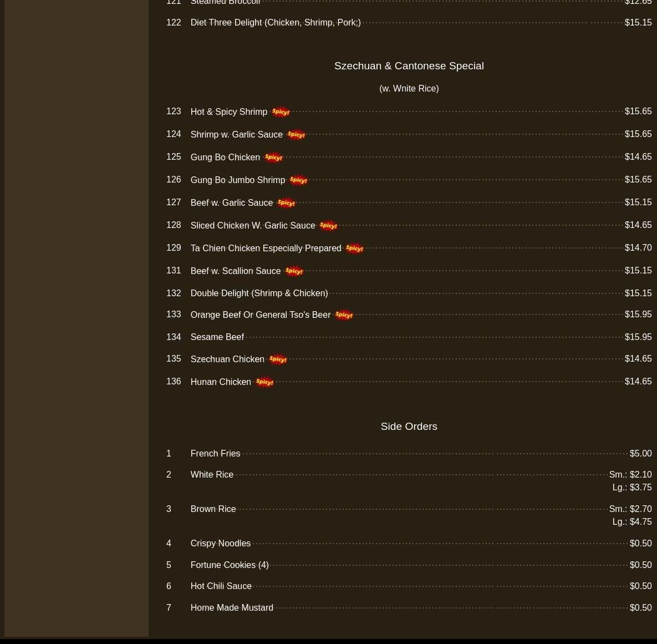Select Shrimp w. Garlic Sauce menu item
This screenshot has height=644, width=657.
[236, 135]
